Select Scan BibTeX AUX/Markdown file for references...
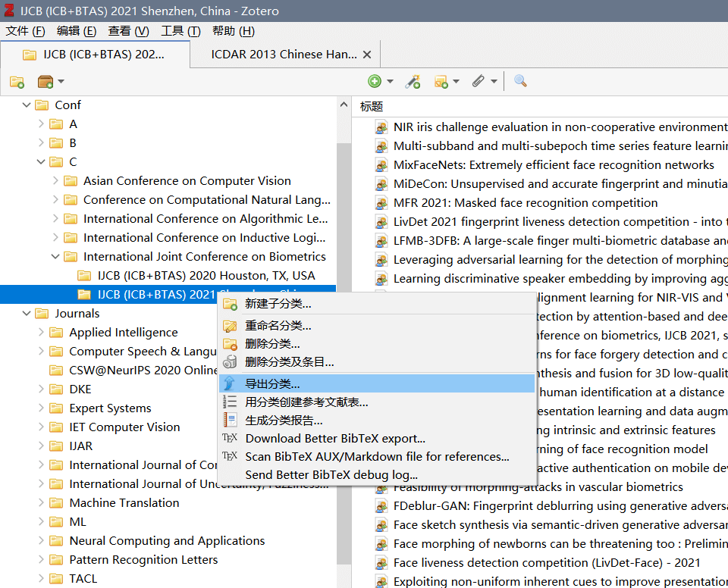 pyautogui.click(x=377, y=457)
